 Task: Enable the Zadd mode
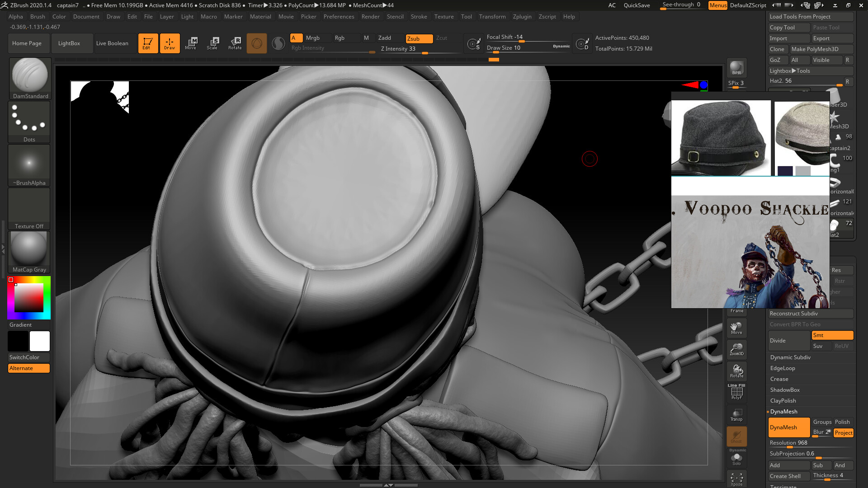pos(389,38)
